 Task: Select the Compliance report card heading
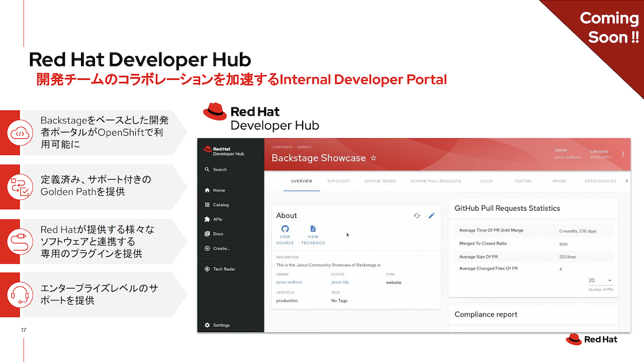pyautogui.click(x=486, y=314)
